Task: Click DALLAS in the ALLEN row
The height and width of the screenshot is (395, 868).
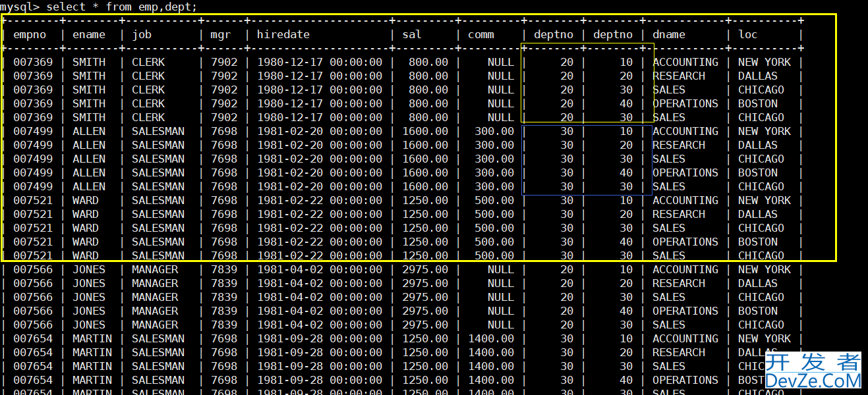Action: [758, 145]
